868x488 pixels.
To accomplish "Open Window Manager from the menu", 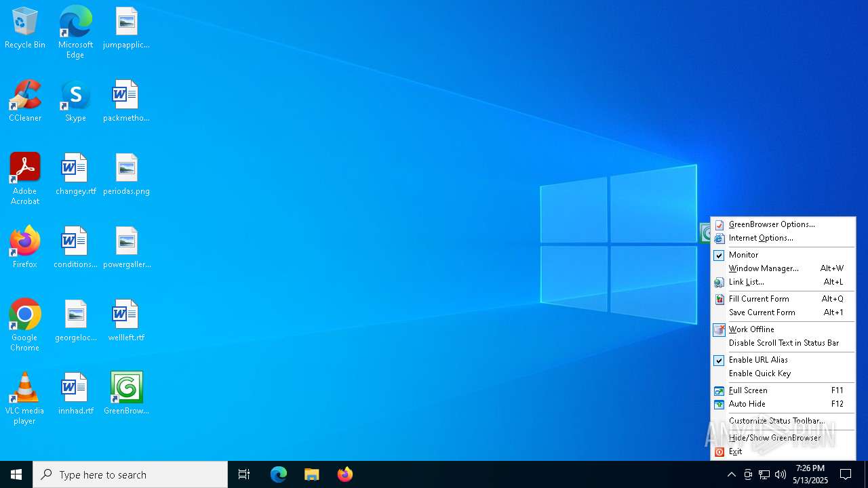I will coord(783,268).
